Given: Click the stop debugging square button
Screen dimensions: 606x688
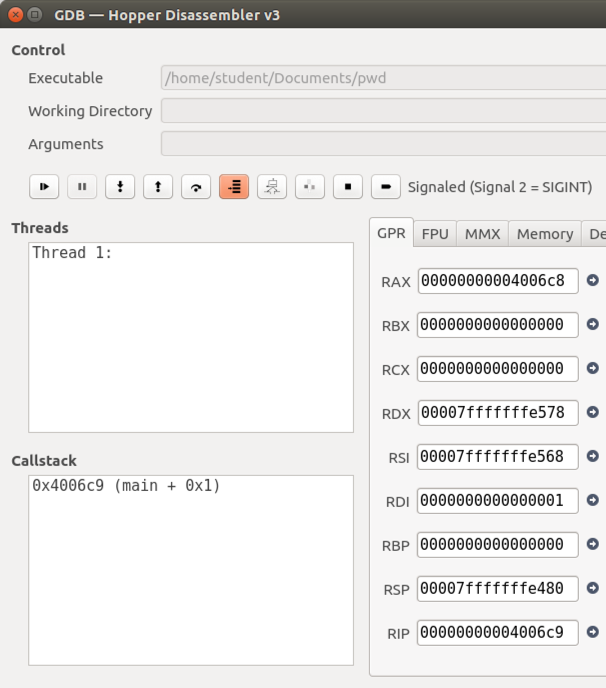Looking at the screenshot, I should [348, 187].
